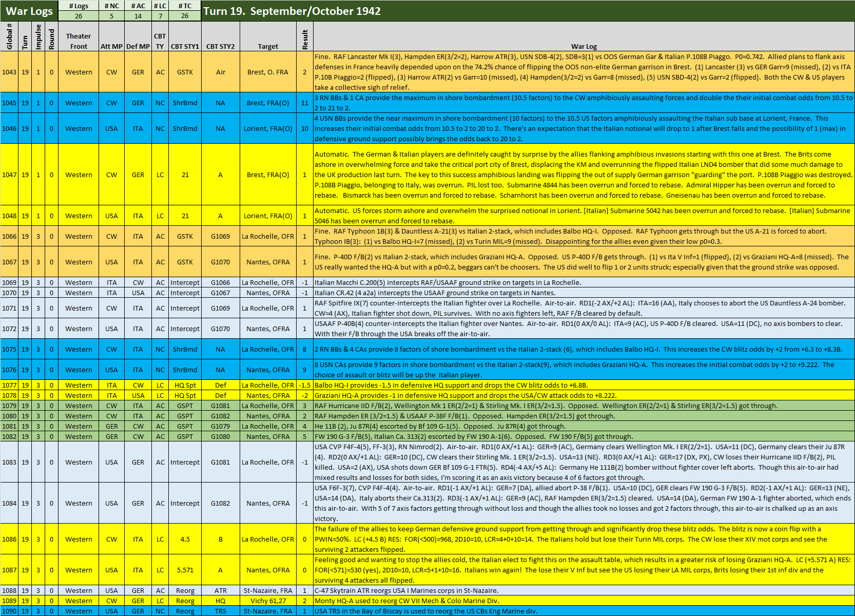
Task: Select 'Brest, O. FRA' target cell in row 1043
Action: tap(268, 72)
